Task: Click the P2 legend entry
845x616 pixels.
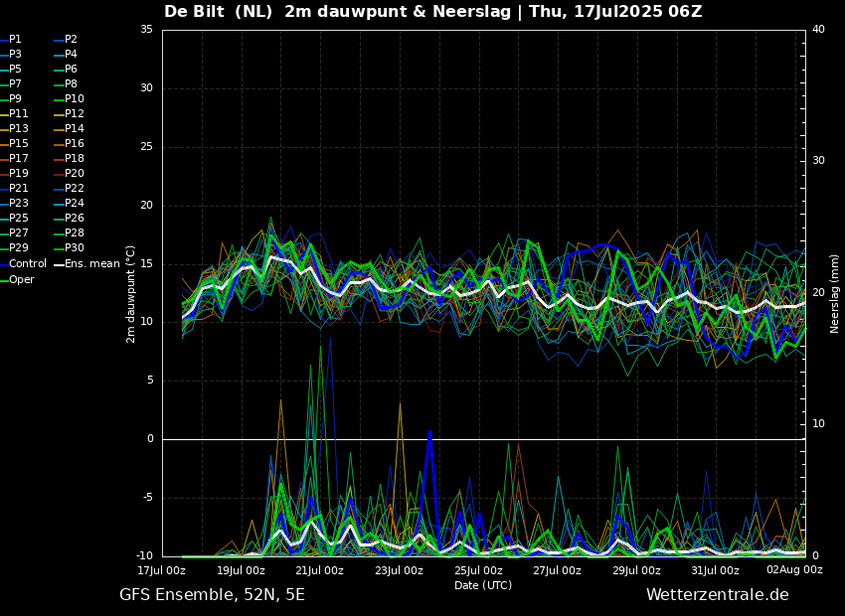Action: pos(71,40)
